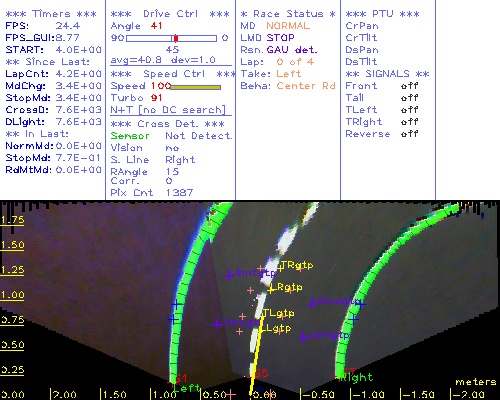The width and height of the screenshot is (500, 400).
Task: Select the green Right lane label
Action: coord(357,378)
